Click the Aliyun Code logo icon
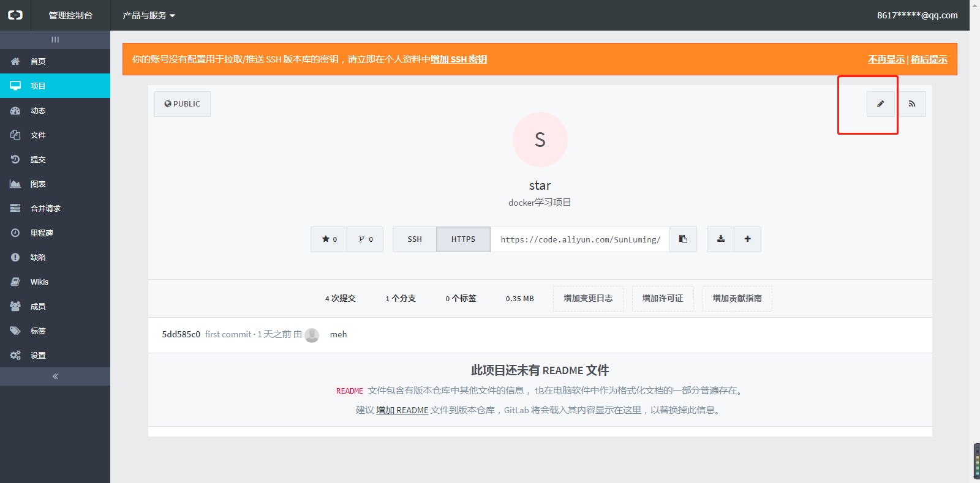This screenshot has height=483, width=980. click(15, 15)
